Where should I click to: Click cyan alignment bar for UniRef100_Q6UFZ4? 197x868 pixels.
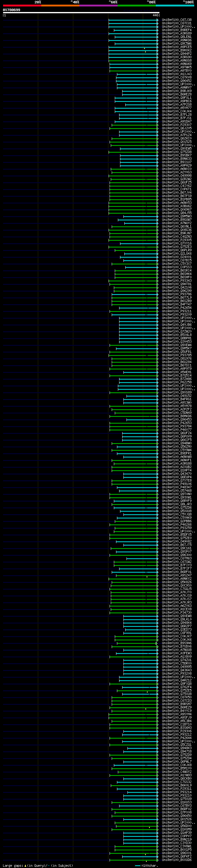[x=140, y=433]
